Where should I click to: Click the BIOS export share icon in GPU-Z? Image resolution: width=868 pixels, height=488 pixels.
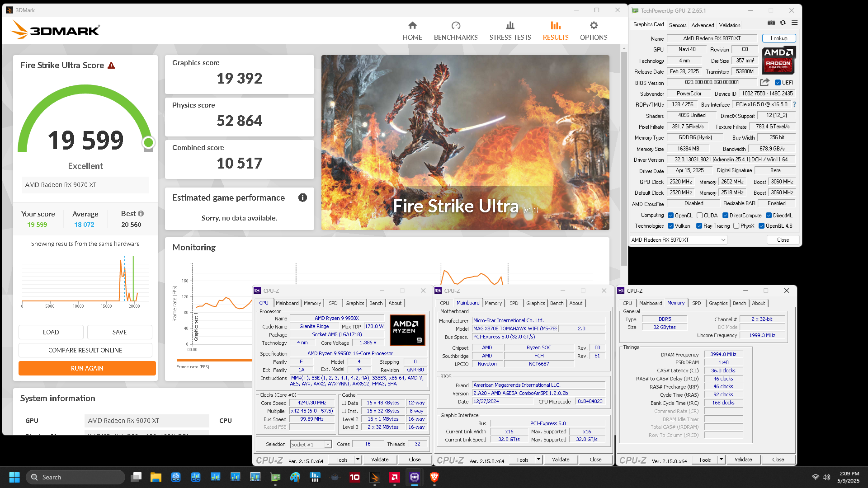point(764,82)
